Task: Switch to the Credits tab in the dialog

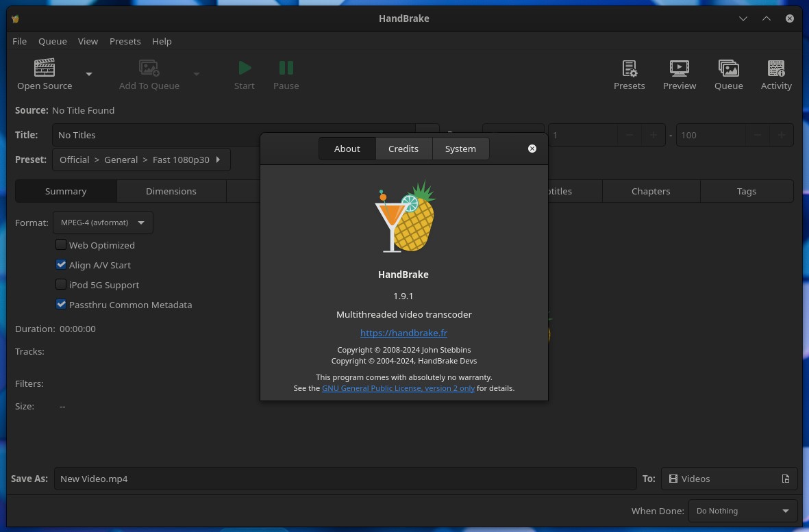Action: coord(403,149)
